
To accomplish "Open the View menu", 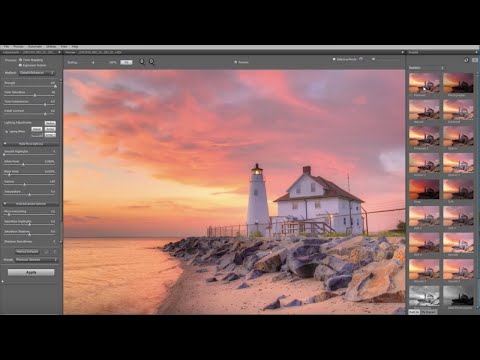I will tap(64, 47).
